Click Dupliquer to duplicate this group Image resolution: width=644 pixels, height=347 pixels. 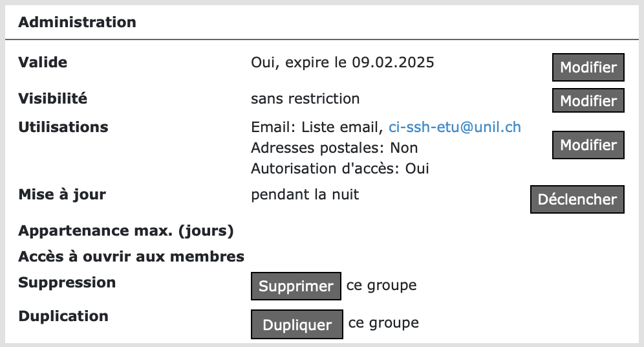click(297, 325)
